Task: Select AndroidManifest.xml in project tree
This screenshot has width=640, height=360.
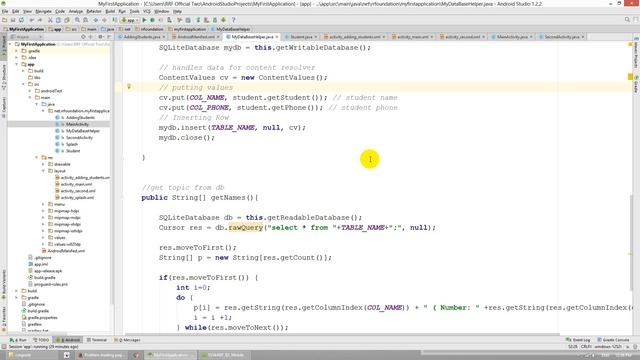Action: tap(66, 251)
